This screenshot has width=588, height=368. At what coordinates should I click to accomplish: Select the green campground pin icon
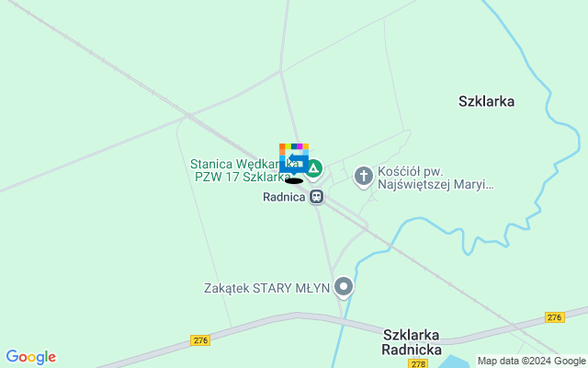313,169
